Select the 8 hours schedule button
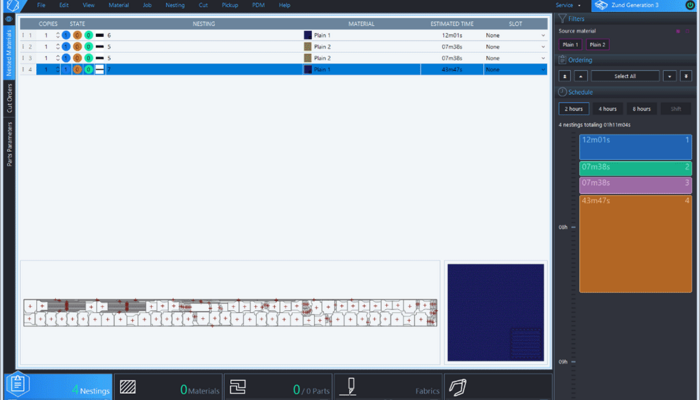Image resolution: width=700 pixels, height=400 pixels. tap(641, 108)
